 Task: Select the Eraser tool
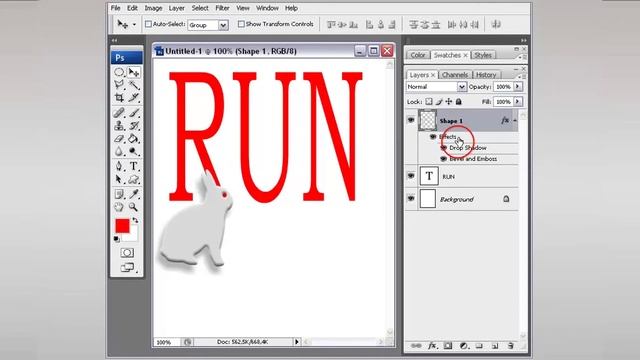[119, 139]
